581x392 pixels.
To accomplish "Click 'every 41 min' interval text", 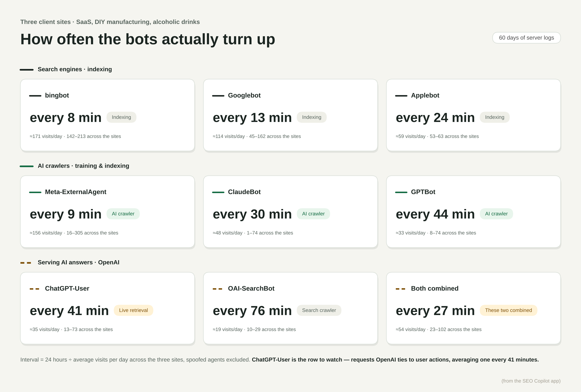I will click(69, 311).
